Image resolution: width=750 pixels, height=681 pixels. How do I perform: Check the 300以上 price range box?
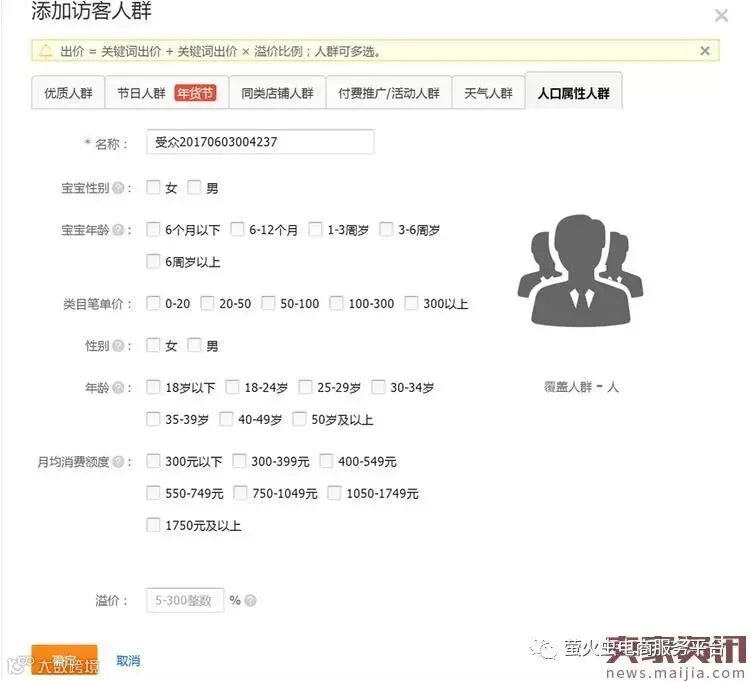pos(411,303)
